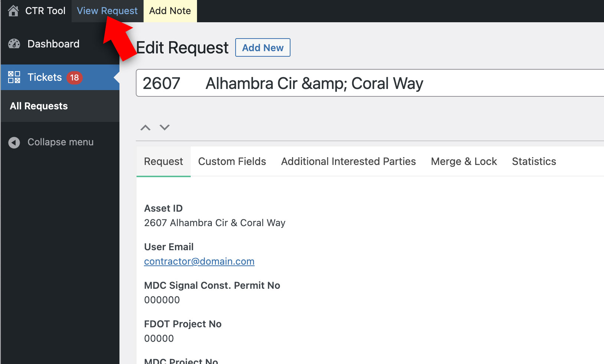Screen dimensions: 604x364
Task: Open the Additional Interested Parties tab
Action: (348, 161)
